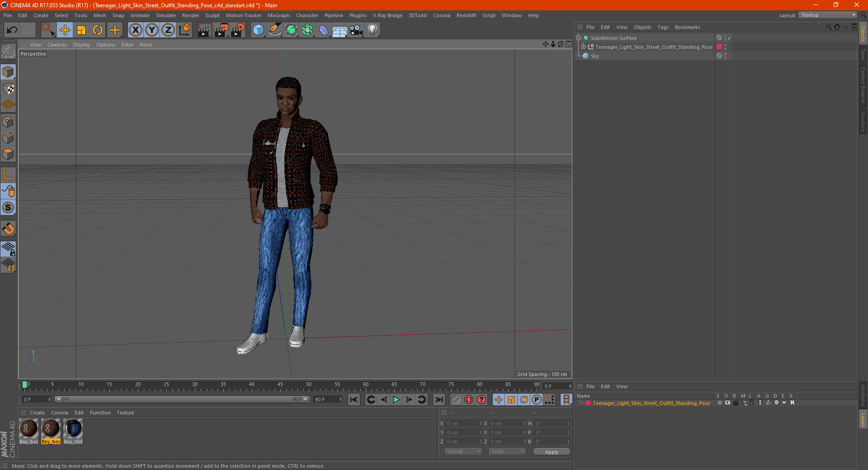The image size is (868, 470).
Task: Toggle lock icon for Teenager layer
Action: pyautogui.click(x=751, y=403)
